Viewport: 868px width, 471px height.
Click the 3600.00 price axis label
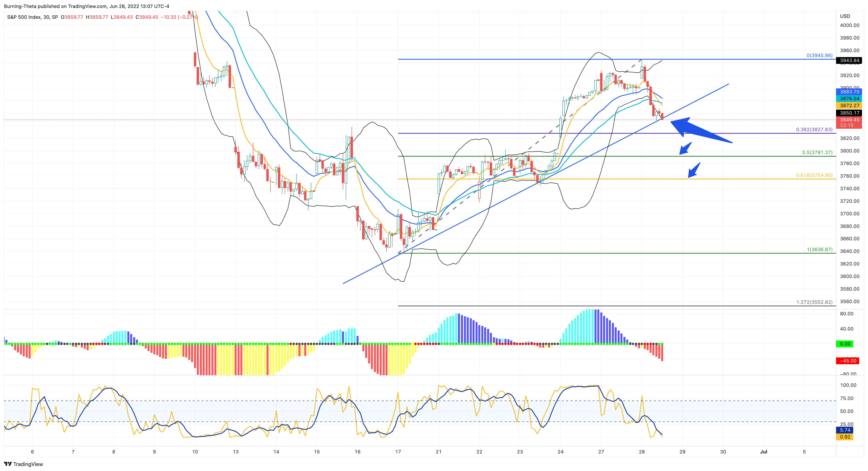click(849, 276)
